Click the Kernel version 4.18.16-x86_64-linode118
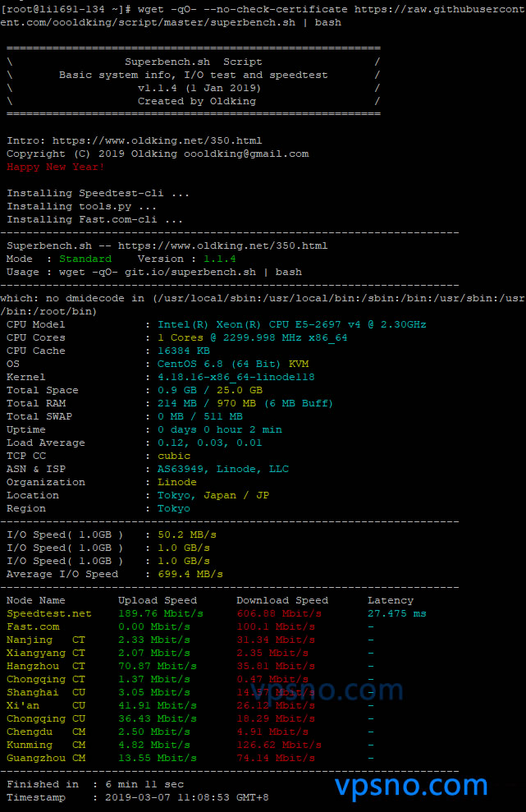Viewport: 526px width, 812px height. [236, 377]
